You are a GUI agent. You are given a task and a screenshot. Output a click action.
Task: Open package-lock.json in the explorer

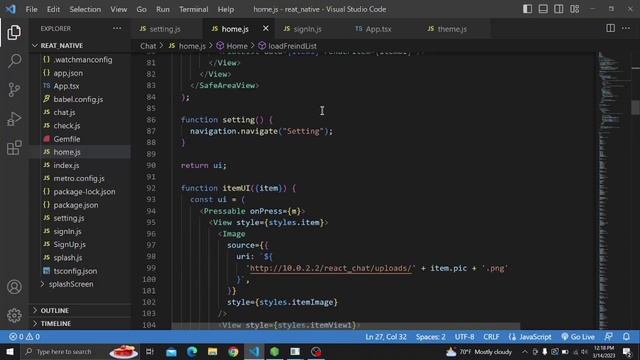click(80, 191)
